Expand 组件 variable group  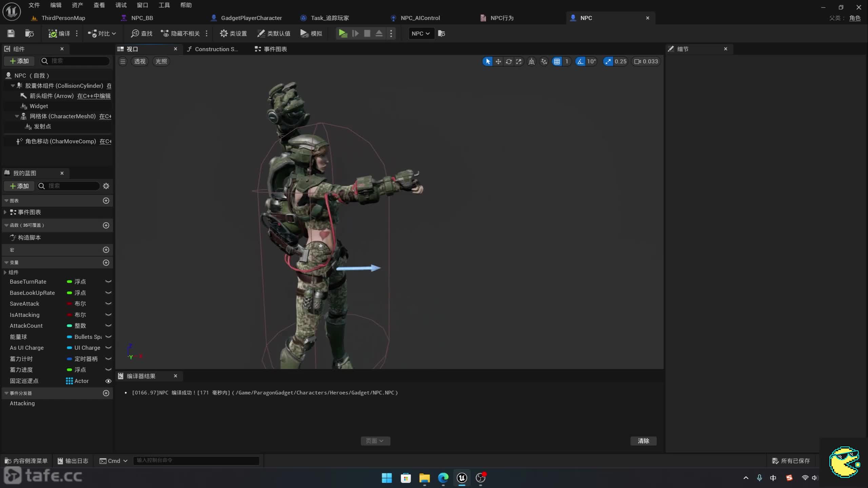(5, 272)
